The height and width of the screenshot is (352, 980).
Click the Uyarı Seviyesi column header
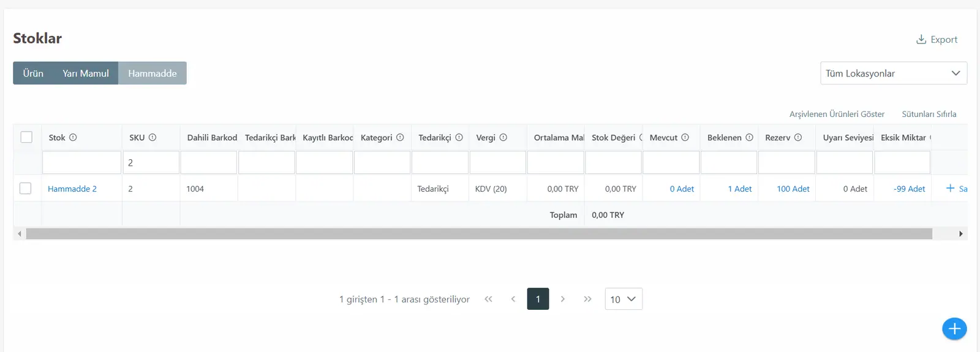845,137
